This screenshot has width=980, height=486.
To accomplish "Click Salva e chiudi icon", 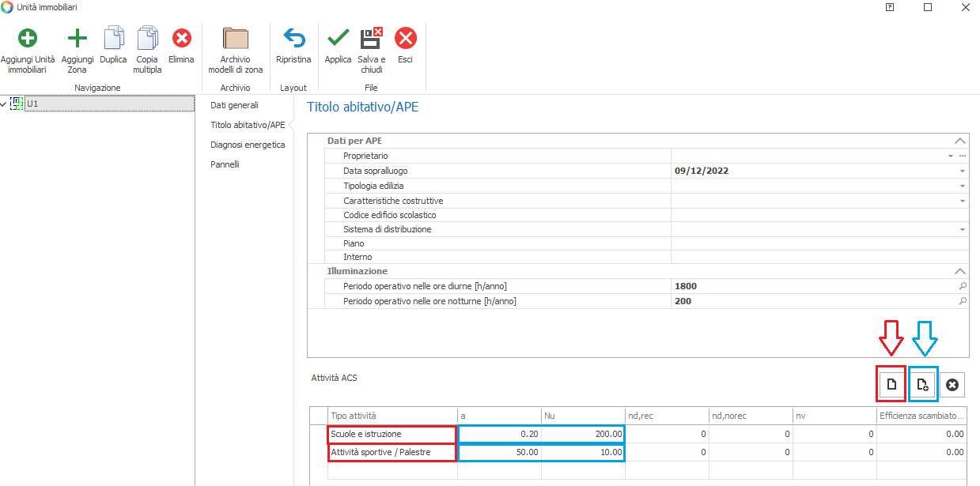I will click(x=371, y=39).
